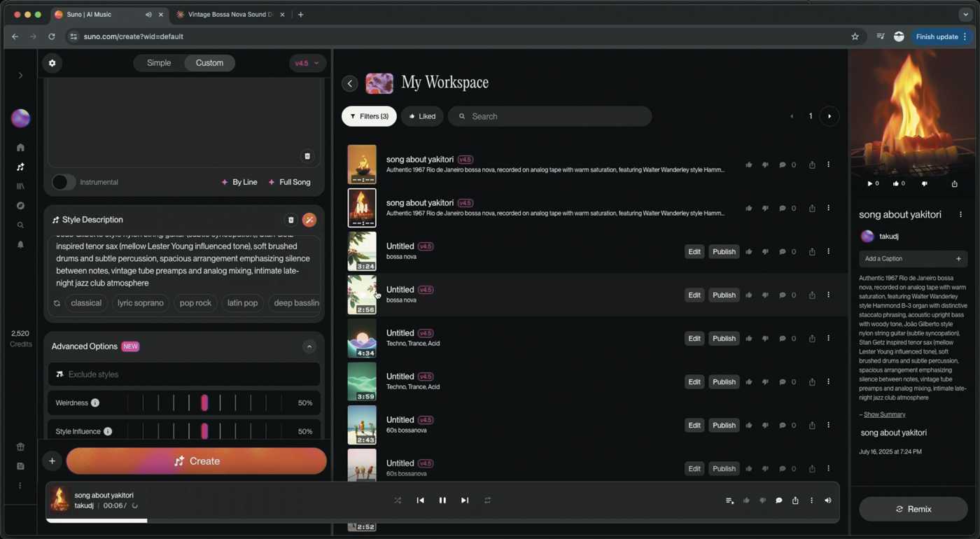Click the Show Summary link
This screenshot has height=539, width=980.
[884, 414]
